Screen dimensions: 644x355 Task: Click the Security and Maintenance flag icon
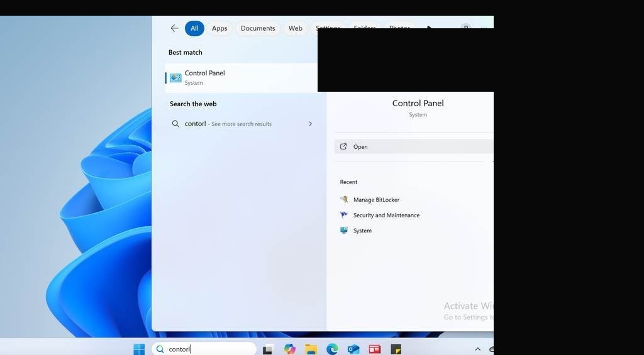(344, 215)
